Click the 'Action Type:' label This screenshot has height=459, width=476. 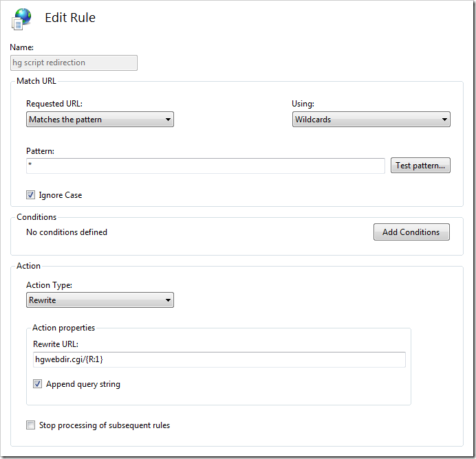click(x=49, y=285)
